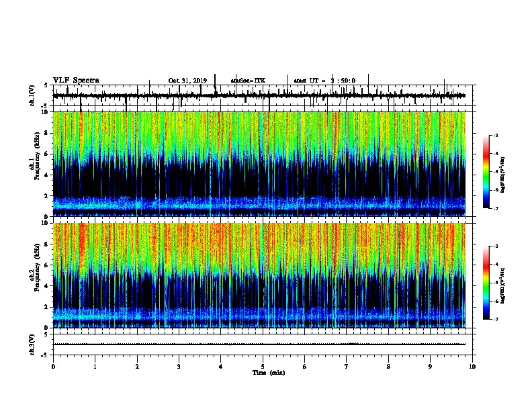
Task: Click the time axis tick label '0'
Action: (53, 367)
